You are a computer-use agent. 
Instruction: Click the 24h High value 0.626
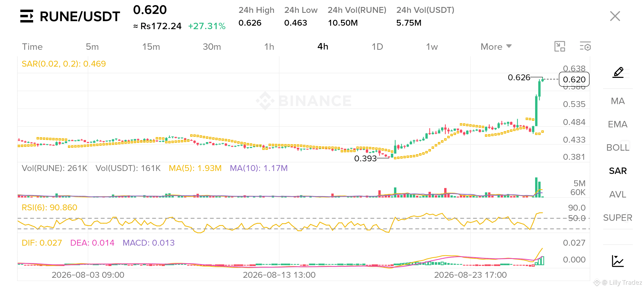[250, 23]
